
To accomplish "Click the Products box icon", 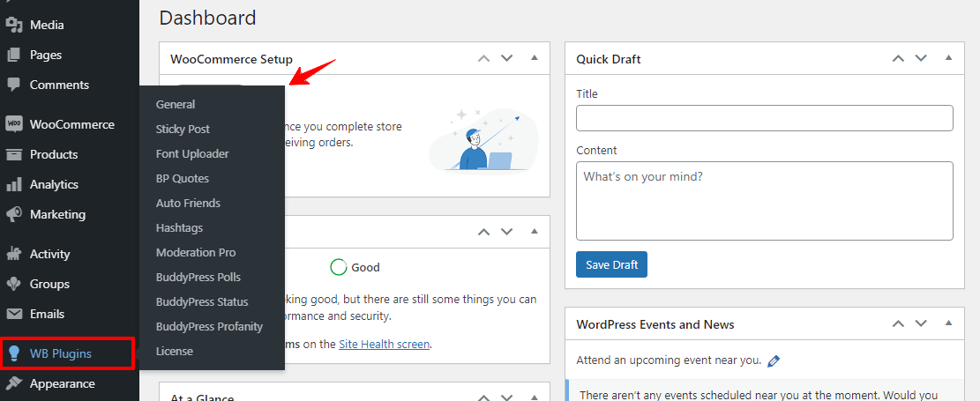I will [x=14, y=154].
